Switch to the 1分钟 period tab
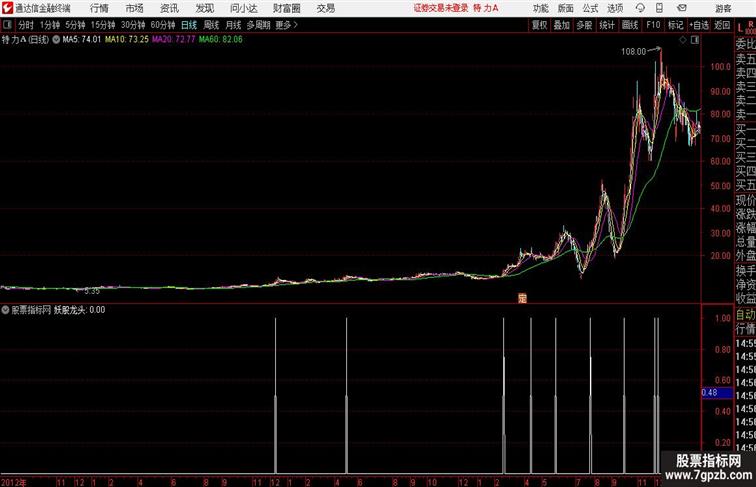The height and width of the screenshot is (487, 756). 50,25
